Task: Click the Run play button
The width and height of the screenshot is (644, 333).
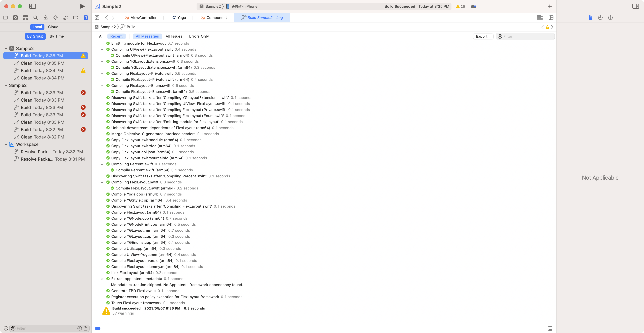Action: click(x=82, y=6)
